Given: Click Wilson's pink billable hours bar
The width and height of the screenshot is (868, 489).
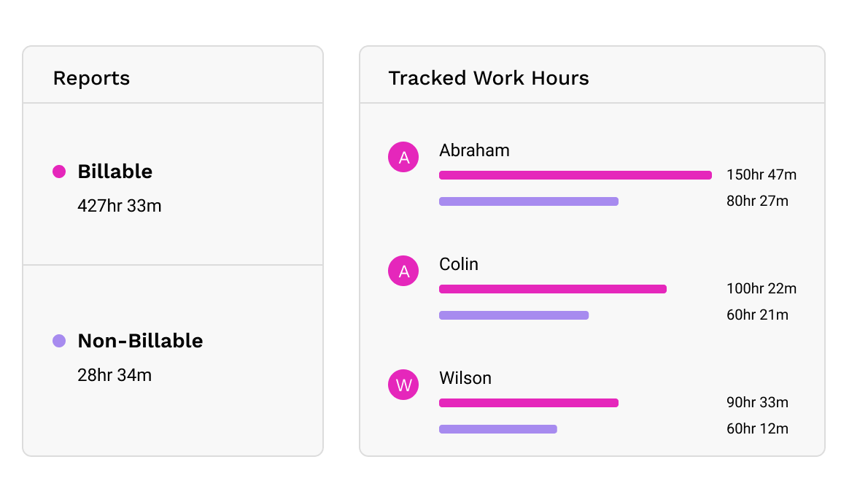Looking at the screenshot, I should [528, 403].
